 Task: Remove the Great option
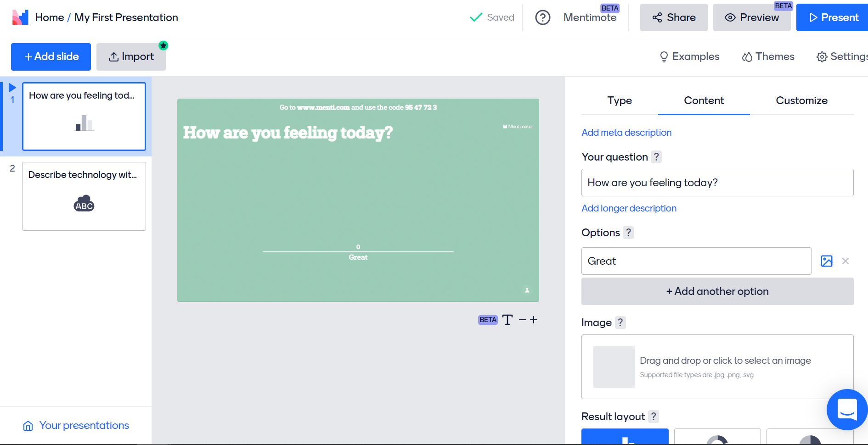pyautogui.click(x=845, y=261)
